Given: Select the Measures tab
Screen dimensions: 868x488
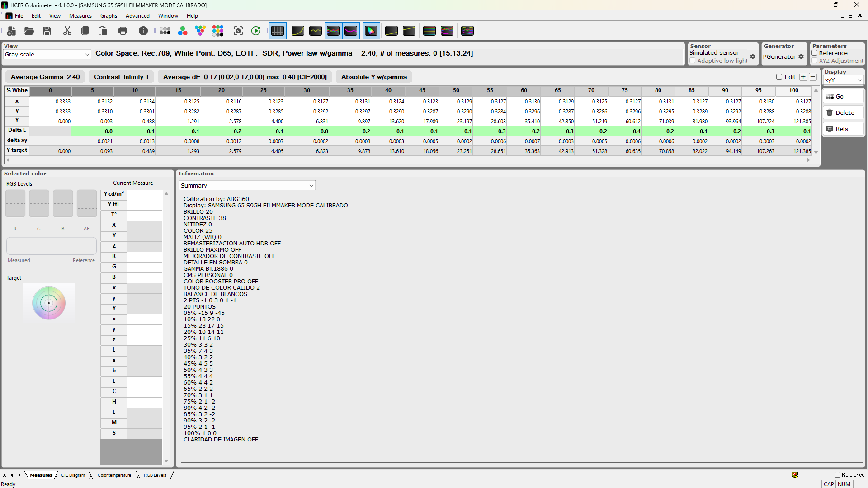Looking at the screenshot, I should pos(41,475).
